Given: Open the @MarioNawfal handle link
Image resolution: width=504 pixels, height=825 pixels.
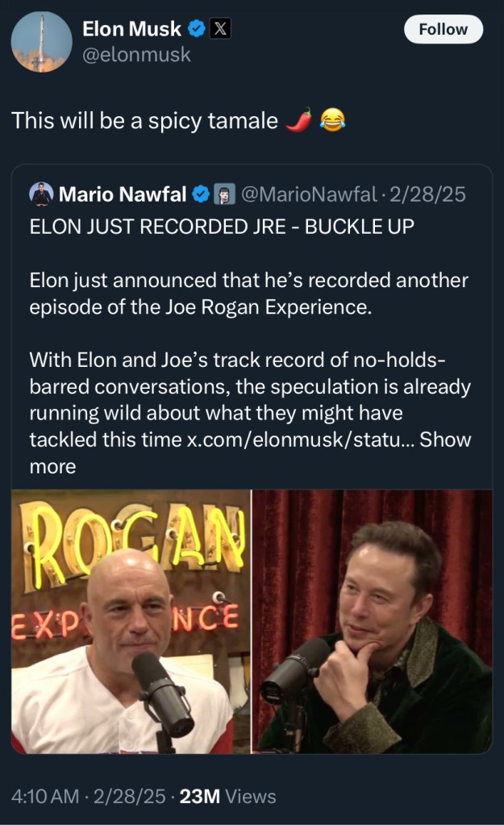Looking at the screenshot, I should coord(310,194).
